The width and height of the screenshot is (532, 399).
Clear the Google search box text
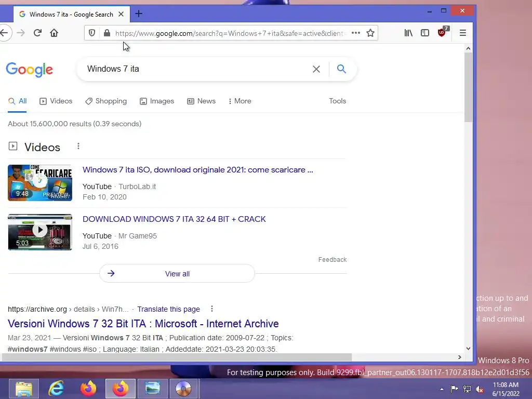(316, 69)
